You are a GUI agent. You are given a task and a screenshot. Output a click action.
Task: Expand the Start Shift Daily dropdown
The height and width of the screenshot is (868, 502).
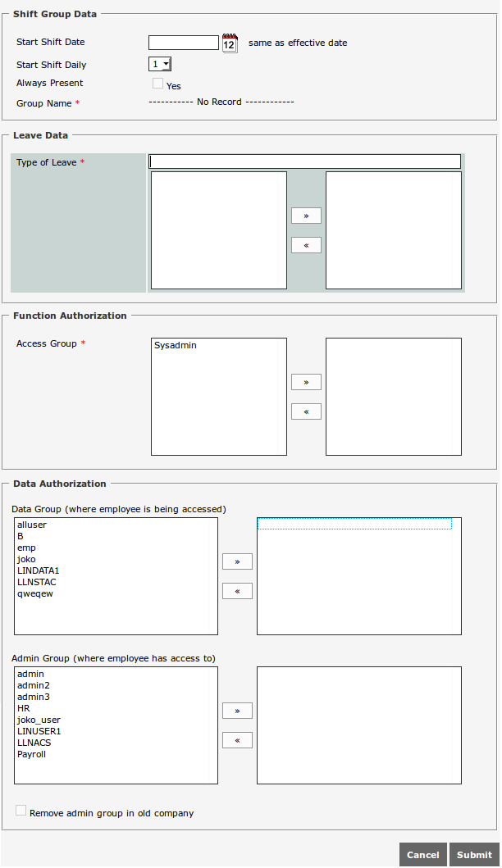point(160,64)
